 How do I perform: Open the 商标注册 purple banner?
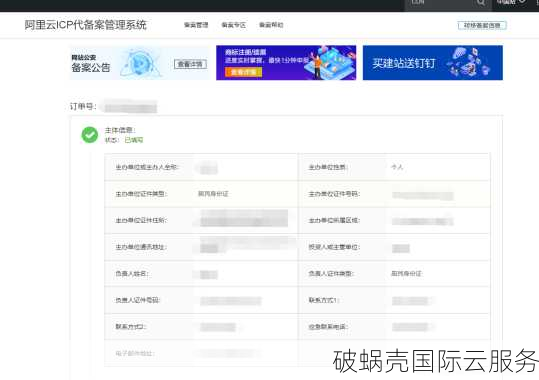[286, 63]
